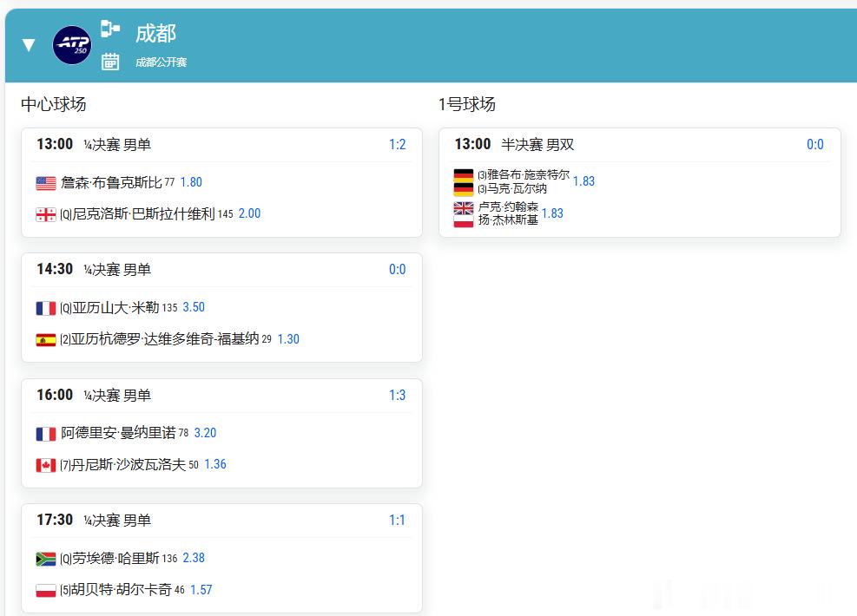
Task: Open the 1:3 head-to-head for 16:00 match
Action: point(398,396)
